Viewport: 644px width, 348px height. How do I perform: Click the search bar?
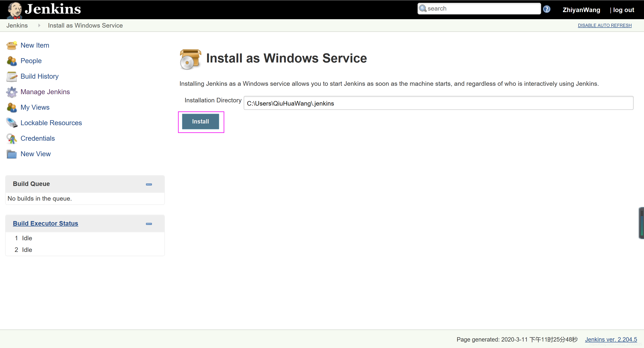tap(479, 9)
